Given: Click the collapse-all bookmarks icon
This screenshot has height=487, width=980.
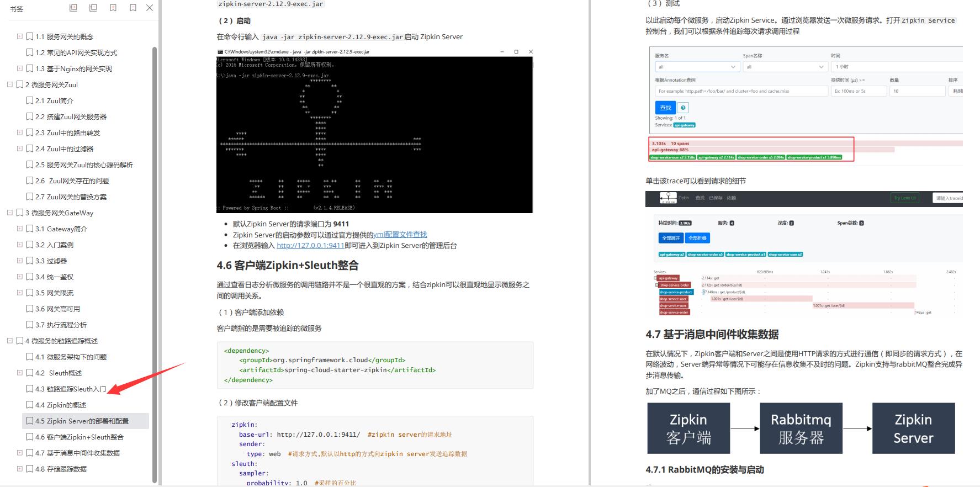Looking at the screenshot, I should click(93, 8).
